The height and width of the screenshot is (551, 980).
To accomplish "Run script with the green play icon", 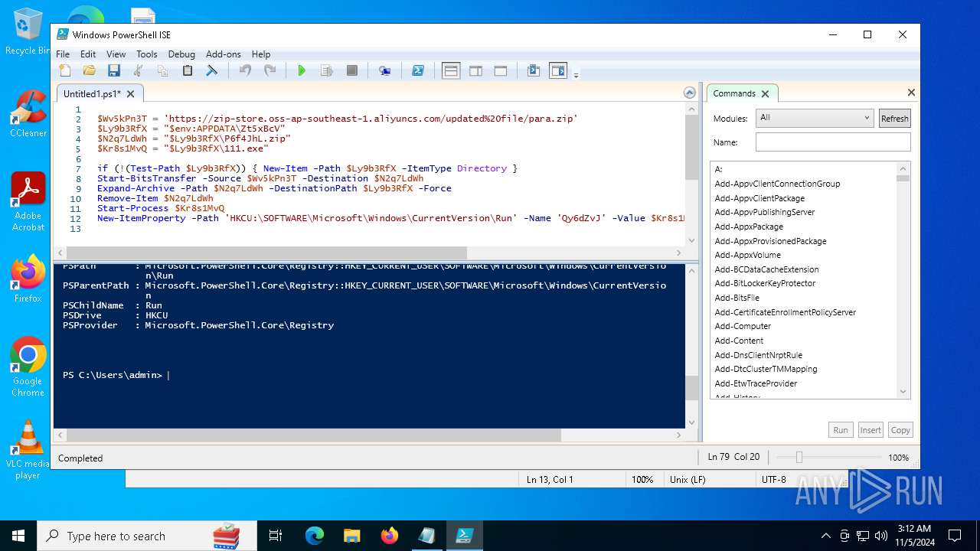I will [x=302, y=70].
